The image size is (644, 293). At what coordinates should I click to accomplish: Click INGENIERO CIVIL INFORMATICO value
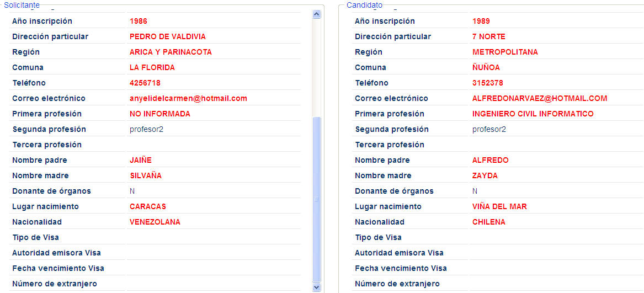[533, 114]
